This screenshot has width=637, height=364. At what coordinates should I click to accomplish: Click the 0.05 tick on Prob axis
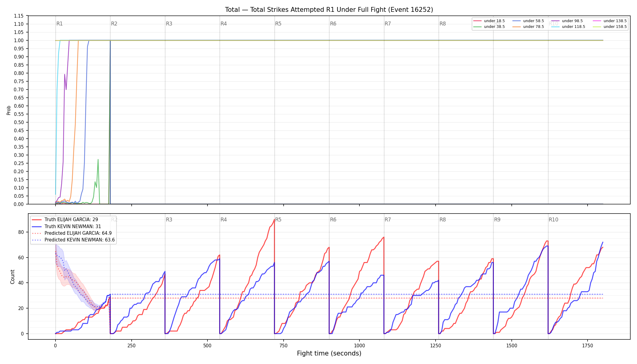(19, 196)
